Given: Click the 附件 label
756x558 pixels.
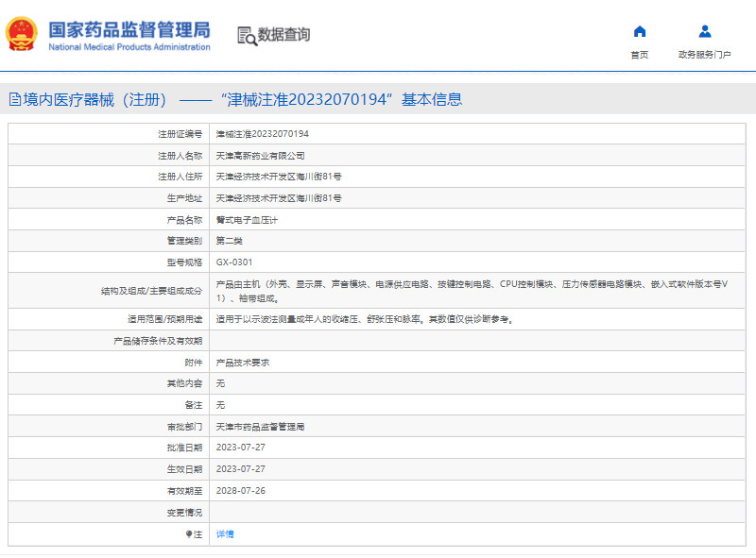Looking at the screenshot, I should 194,363.
